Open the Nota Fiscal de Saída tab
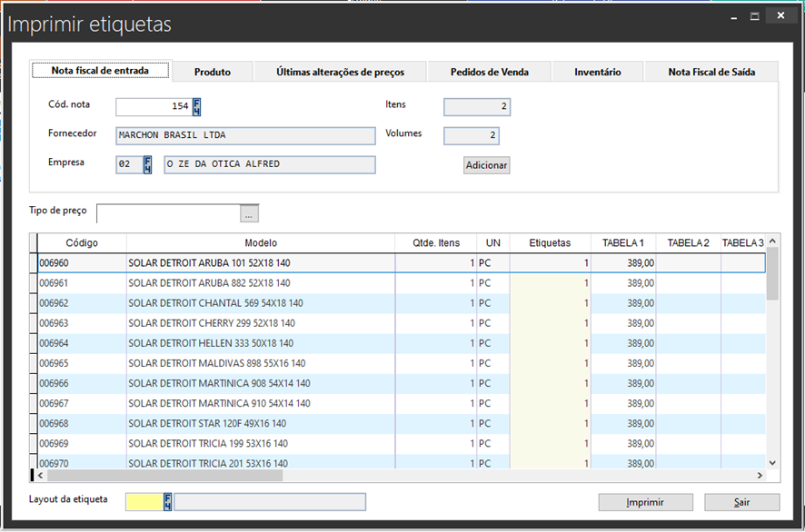This screenshot has height=532, width=805. pyautogui.click(x=711, y=72)
